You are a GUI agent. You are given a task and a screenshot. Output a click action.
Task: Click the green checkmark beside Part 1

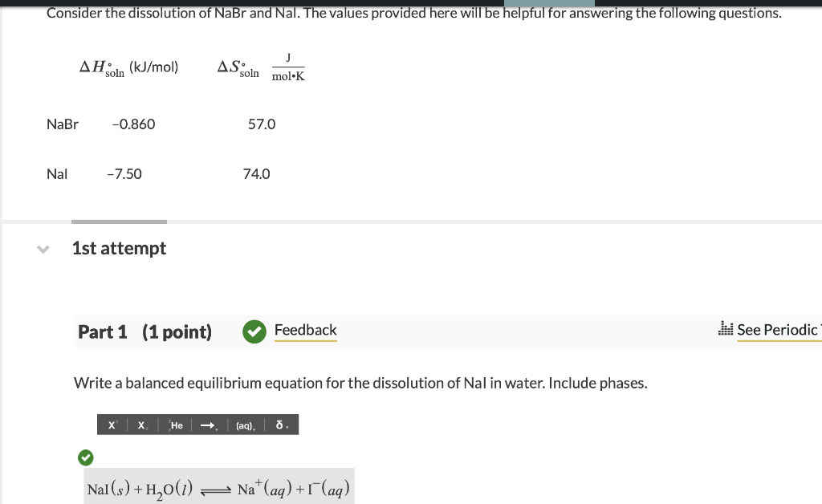(254, 331)
